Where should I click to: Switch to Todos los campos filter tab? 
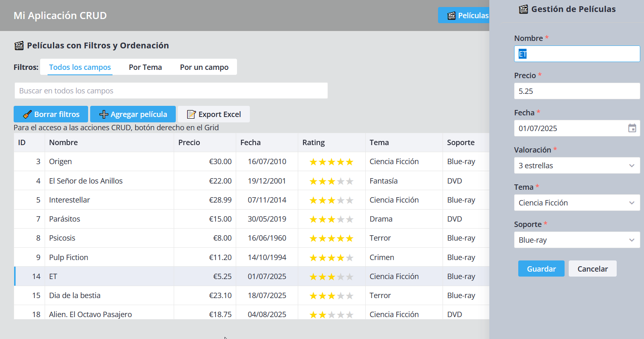coord(80,67)
